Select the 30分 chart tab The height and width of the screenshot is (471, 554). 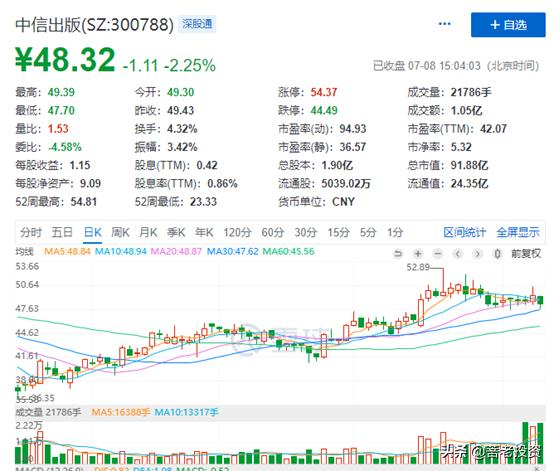pos(306,232)
